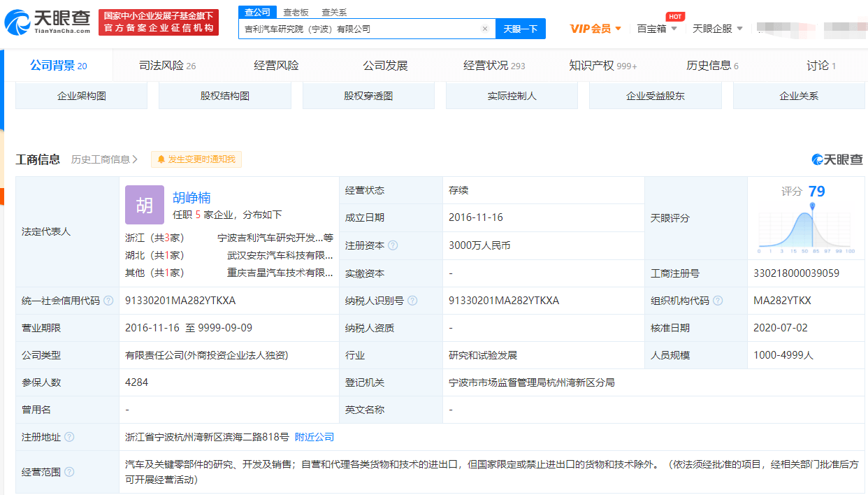868x495 pixels.
Task: Click the TianYanCha logo
Action: 48,22
